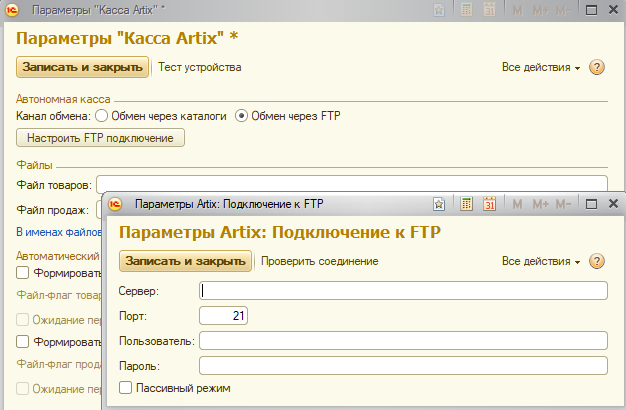Click M button in Касса Artix title bar
626x410 pixels.
[517, 10]
